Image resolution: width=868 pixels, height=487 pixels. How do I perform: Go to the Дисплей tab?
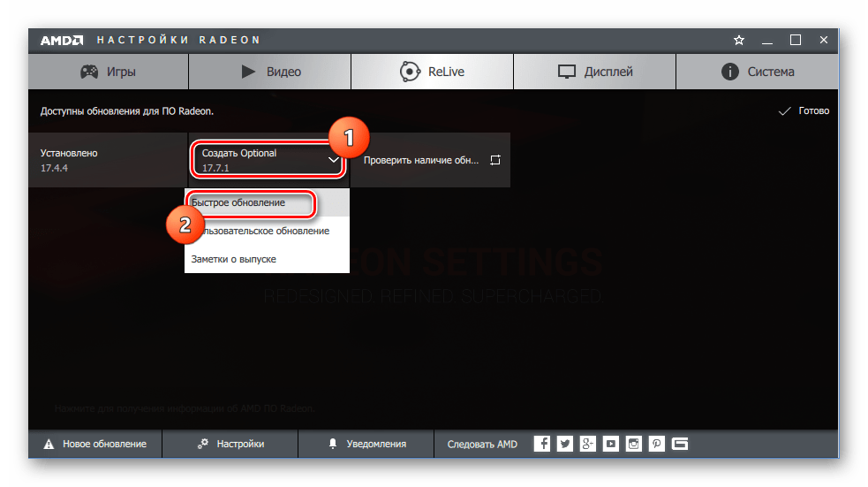tap(594, 72)
